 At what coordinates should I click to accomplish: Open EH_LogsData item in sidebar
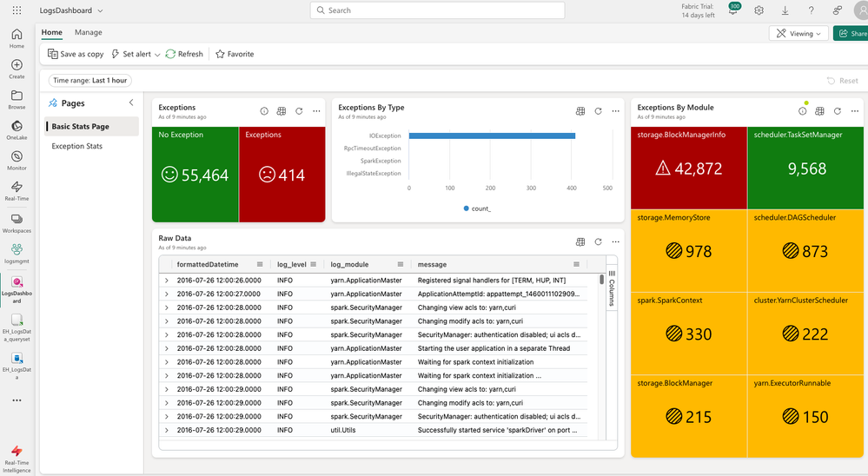pos(17,366)
